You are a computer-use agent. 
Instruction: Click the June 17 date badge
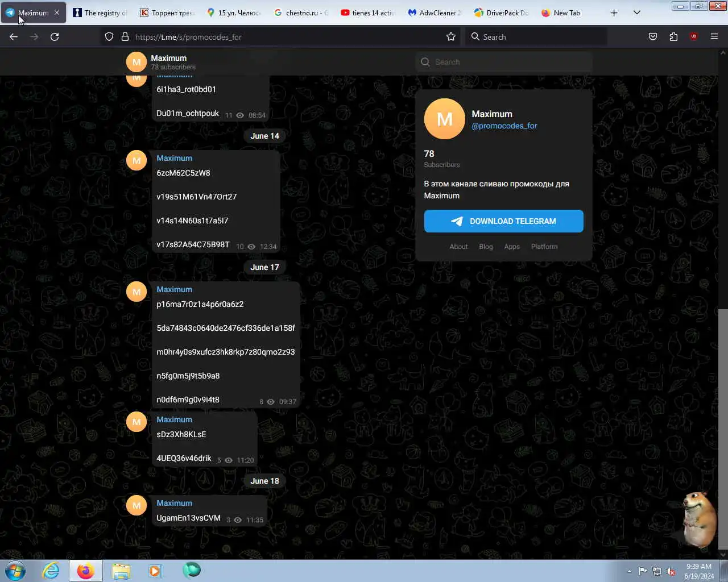pos(265,267)
